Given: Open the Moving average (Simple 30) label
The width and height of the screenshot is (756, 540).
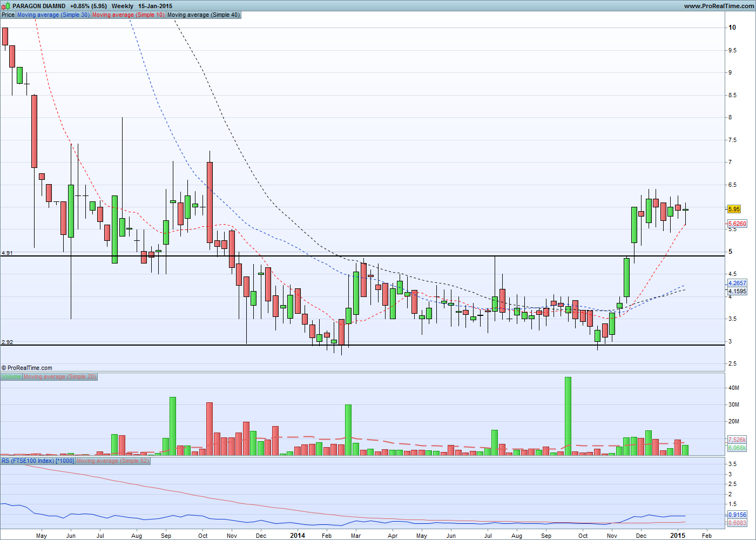Looking at the screenshot, I should pyautogui.click(x=53, y=15).
